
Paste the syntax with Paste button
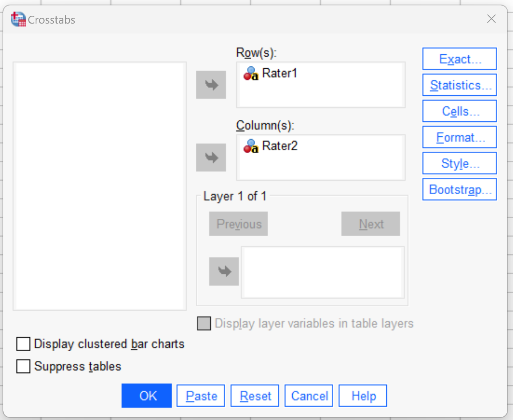(201, 396)
